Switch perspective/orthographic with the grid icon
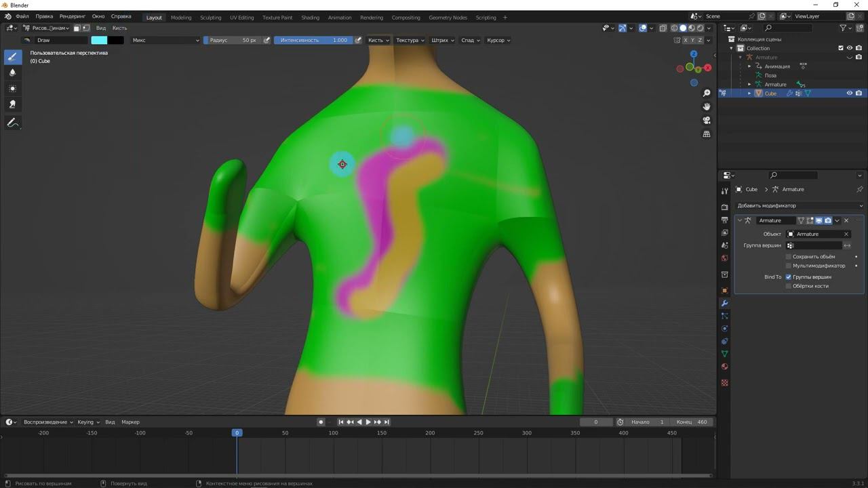The image size is (868, 488). tap(707, 134)
